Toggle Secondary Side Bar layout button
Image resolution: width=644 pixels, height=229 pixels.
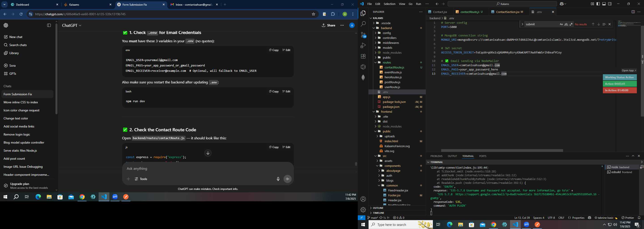coord(610,4)
